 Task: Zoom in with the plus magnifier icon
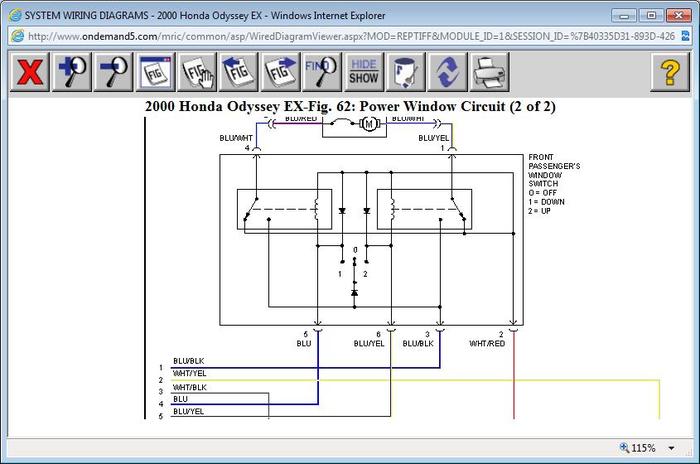[x=71, y=71]
